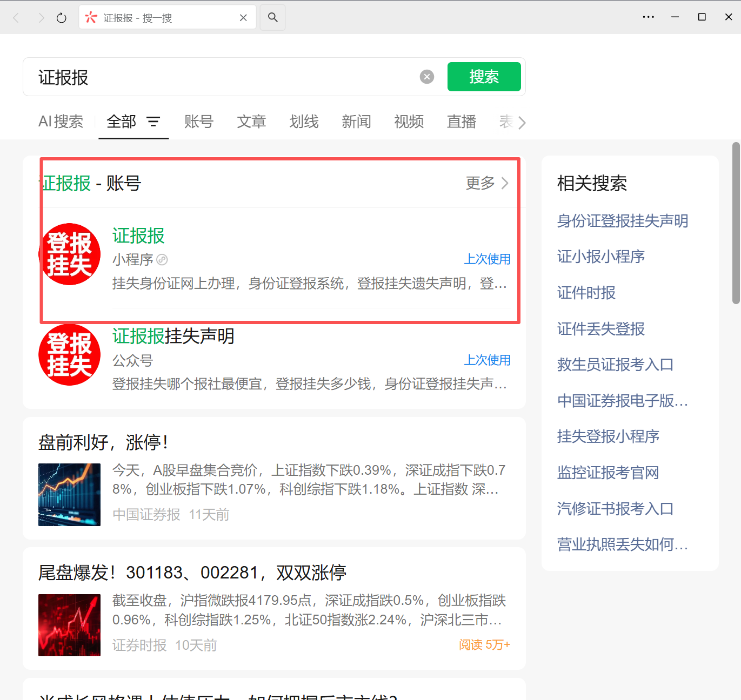Image resolution: width=741 pixels, height=700 pixels.
Task: Open article 尾盘爆发！301183、002281，双双涨停
Action: pos(192,573)
